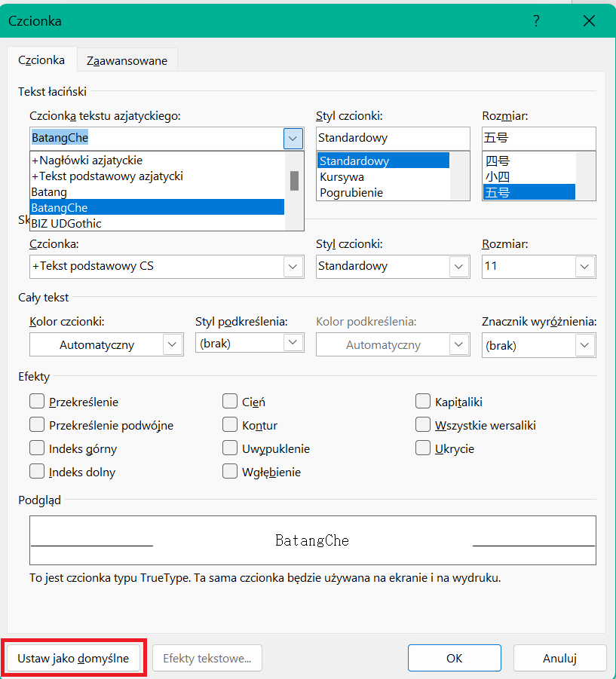The height and width of the screenshot is (679, 616).
Task: Enable the Kontur checkbox
Action: pyautogui.click(x=230, y=425)
